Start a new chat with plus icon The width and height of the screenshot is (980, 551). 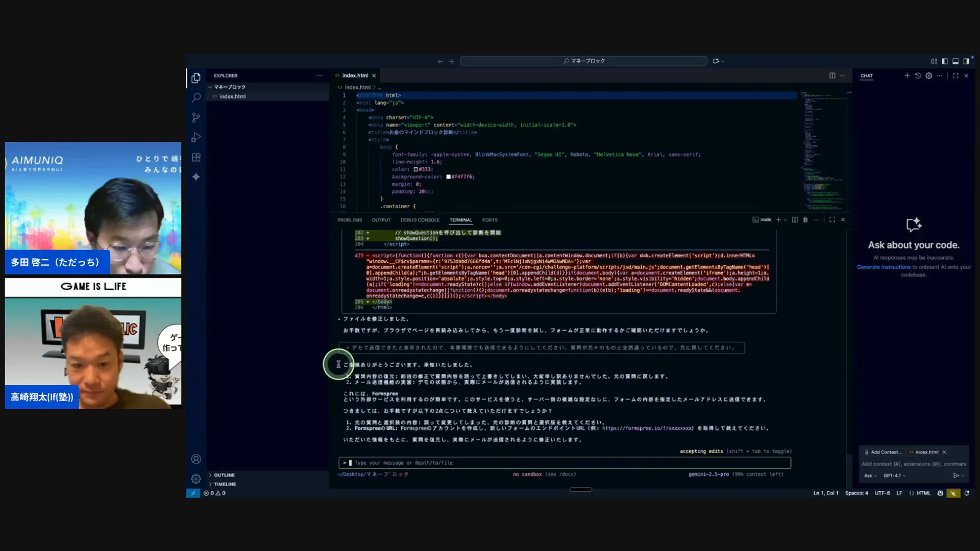click(x=907, y=76)
